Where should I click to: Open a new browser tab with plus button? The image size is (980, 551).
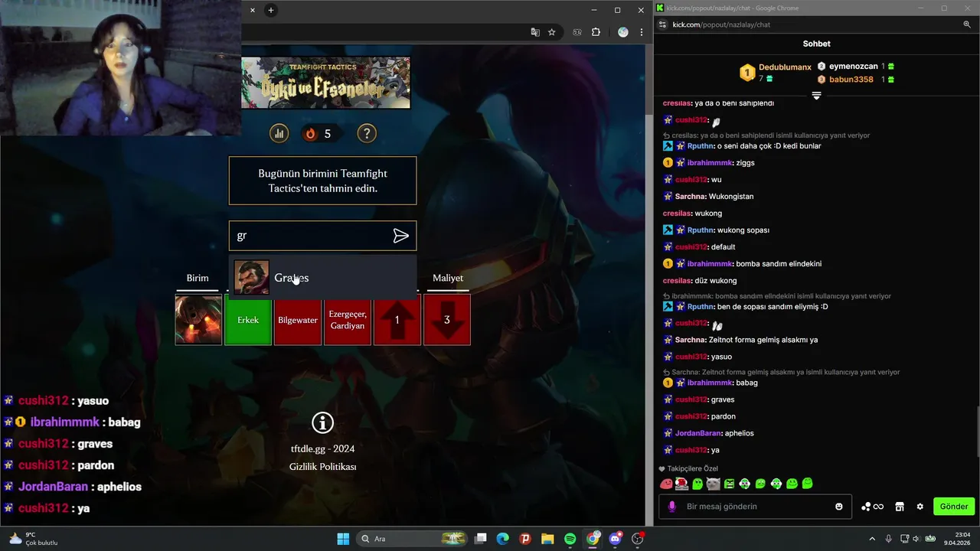click(271, 10)
